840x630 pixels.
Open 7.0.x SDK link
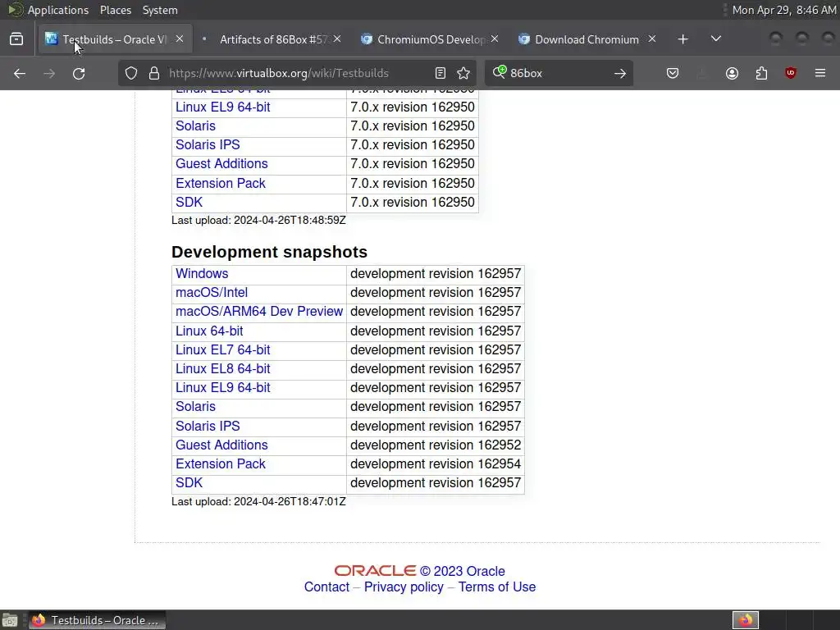tap(189, 202)
